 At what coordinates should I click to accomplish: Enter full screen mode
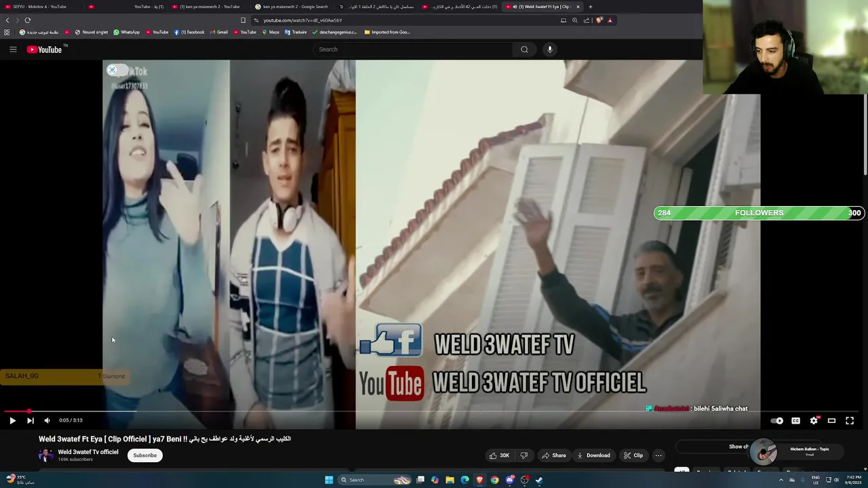point(850,421)
